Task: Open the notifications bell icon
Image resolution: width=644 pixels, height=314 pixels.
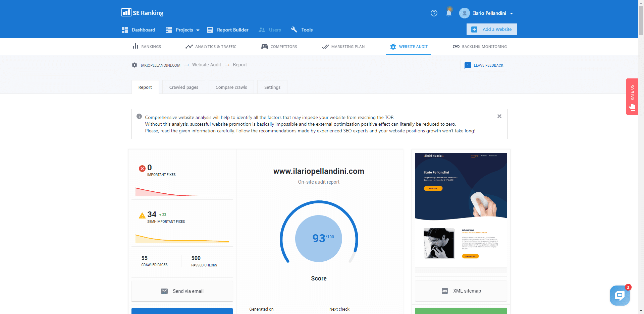Action: [449, 13]
